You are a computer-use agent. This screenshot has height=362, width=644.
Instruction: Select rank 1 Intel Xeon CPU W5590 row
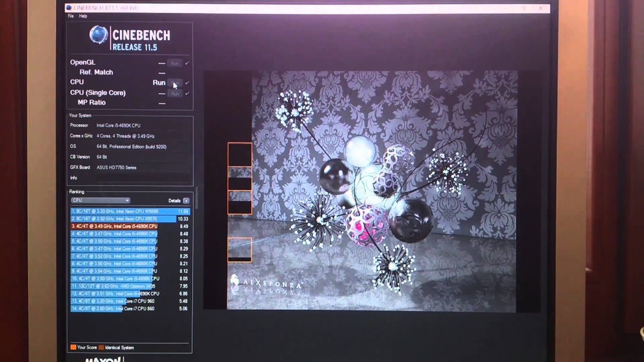tap(130, 212)
